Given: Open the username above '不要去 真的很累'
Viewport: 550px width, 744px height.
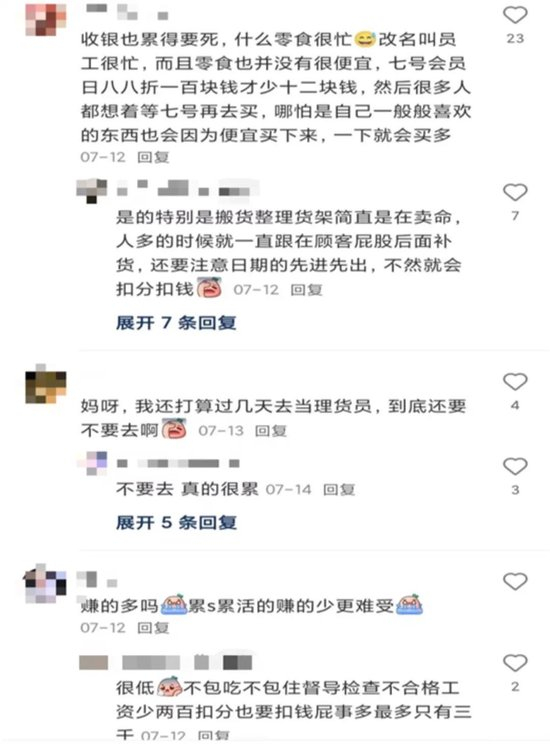Looking at the screenshot, I should (x=178, y=463).
